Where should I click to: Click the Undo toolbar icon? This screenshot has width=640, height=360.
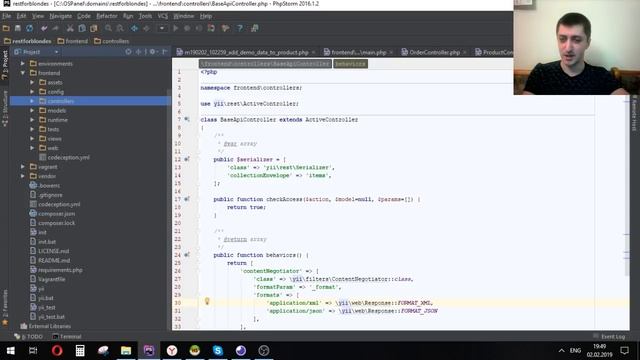[x=44, y=28]
